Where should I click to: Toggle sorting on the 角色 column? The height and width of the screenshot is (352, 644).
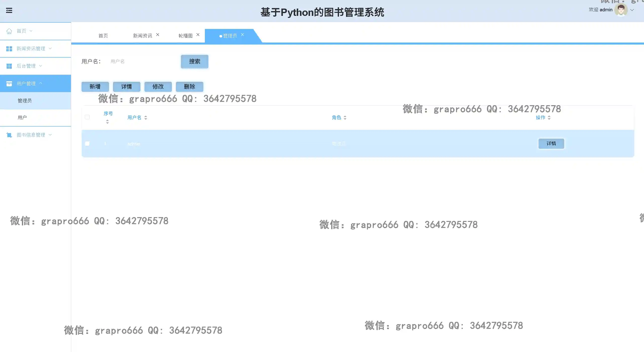pos(345,117)
